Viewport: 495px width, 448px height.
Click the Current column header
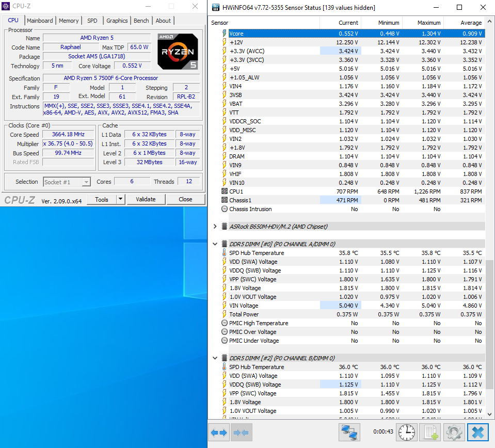pyautogui.click(x=340, y=23)
